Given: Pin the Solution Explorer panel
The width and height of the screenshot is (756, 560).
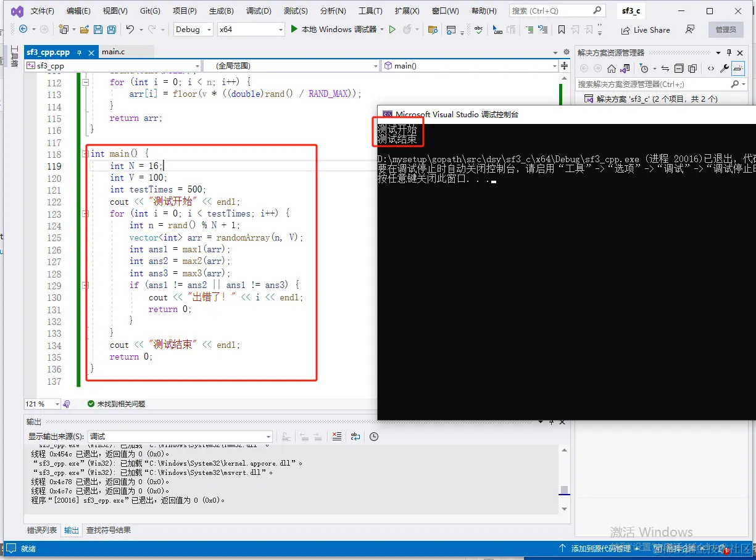Looking at the screenshot, I should [729, 52].
